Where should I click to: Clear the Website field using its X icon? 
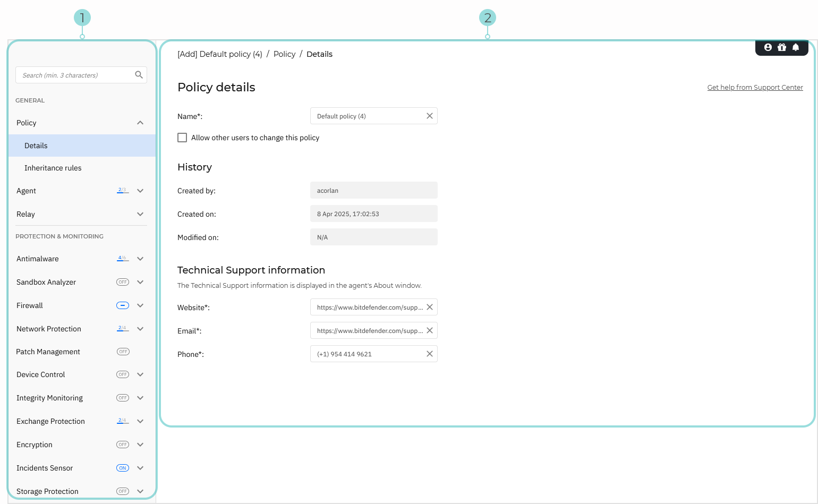click(x=430, y=307)
